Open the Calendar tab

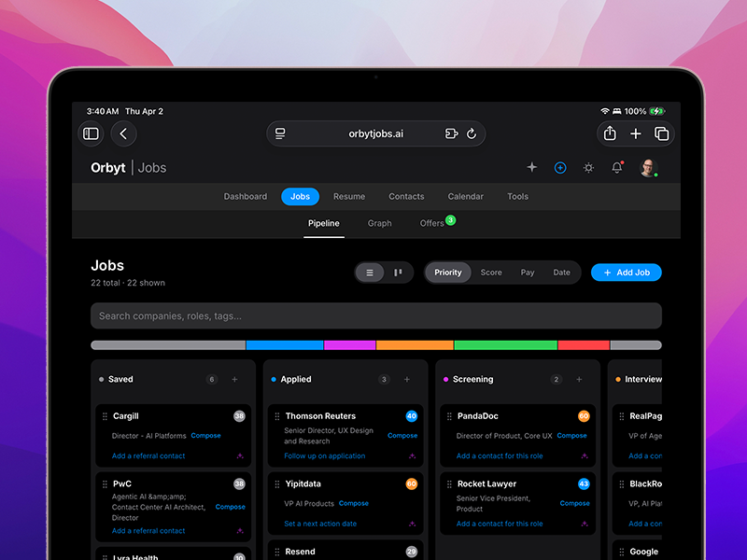pyautogui.click(x=465, y=197)
